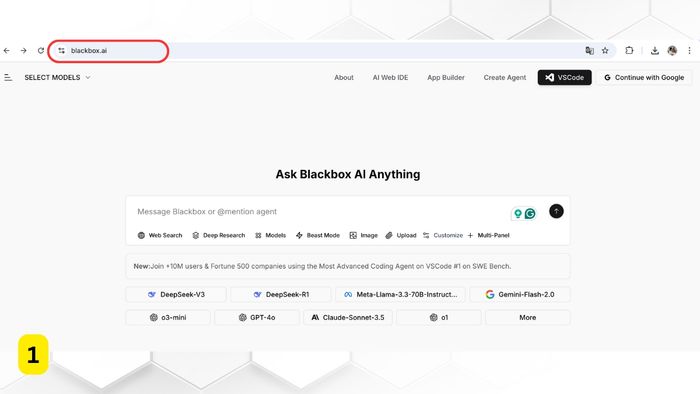Select the Image option
Viewport: 700px width, 394px height.
(x=363, y=235)
